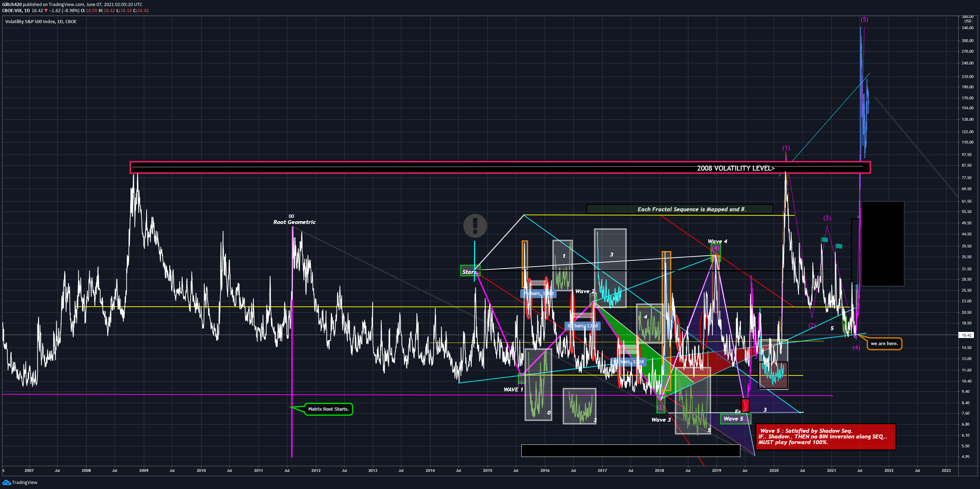The width and height of the screenshot is (980, 489).
Task: Click the magenta '(3)' label near 2021
Action: coord(827,218)
